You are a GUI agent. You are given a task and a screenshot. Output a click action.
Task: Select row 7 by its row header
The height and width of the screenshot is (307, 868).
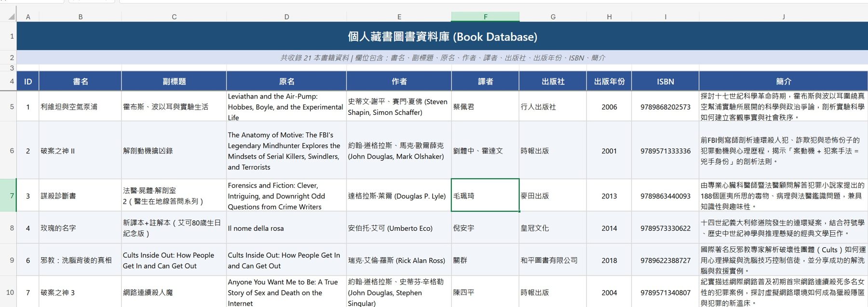click(x=8, y=195)
